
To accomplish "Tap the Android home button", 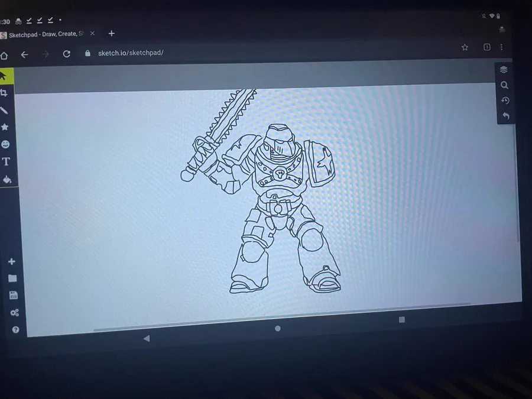I will 278,329.
